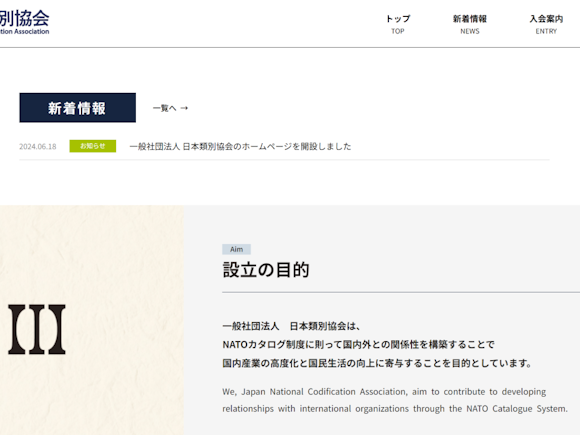Open the 新着情報 NEWS navigation item
The image size is (580, 435).
470,24
